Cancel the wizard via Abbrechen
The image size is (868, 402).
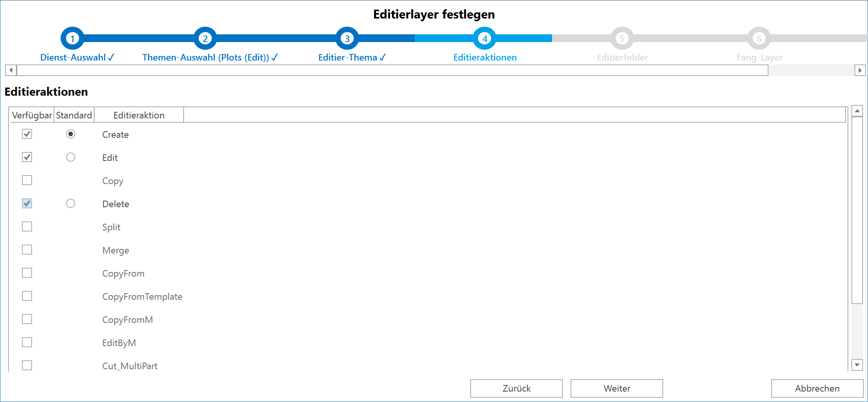point(817,388)
